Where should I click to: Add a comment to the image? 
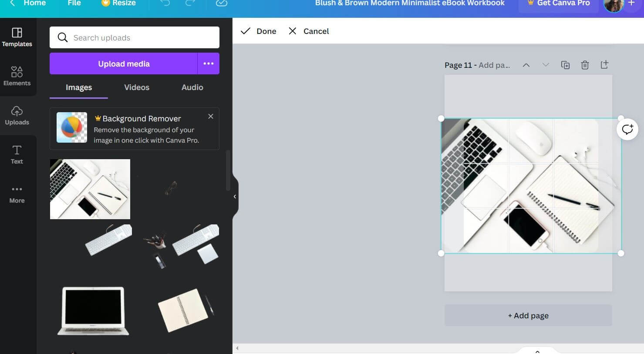click(627, 129)
